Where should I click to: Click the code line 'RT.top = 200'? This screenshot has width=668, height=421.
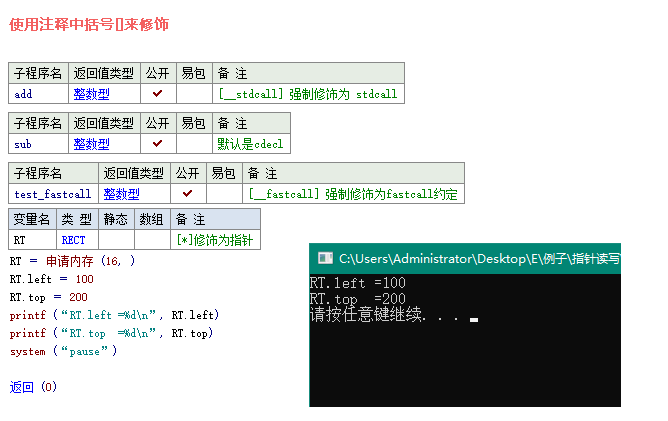[49, 297]
